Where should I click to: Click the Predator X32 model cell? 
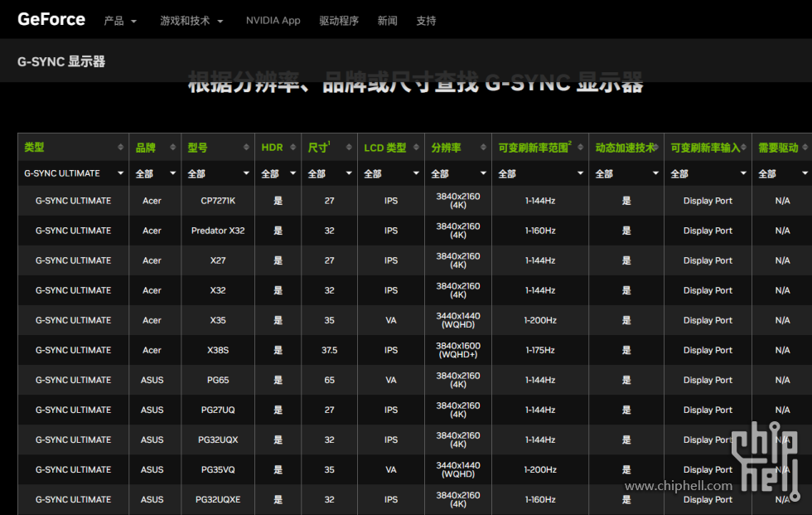tap(218, 231)
